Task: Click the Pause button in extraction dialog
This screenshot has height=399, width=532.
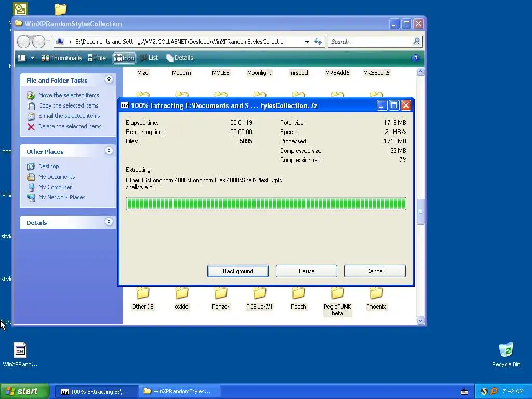Action: tap(307, 271)
